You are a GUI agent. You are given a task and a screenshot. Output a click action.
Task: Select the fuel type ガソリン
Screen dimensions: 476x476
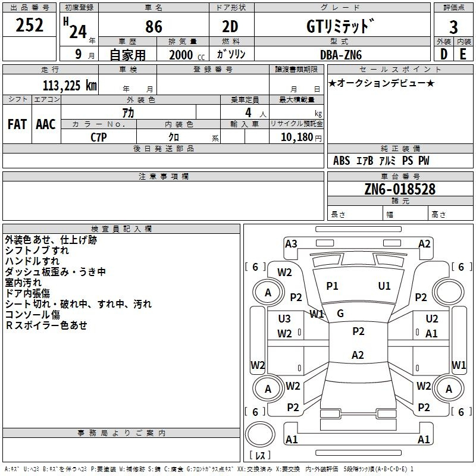231,54
